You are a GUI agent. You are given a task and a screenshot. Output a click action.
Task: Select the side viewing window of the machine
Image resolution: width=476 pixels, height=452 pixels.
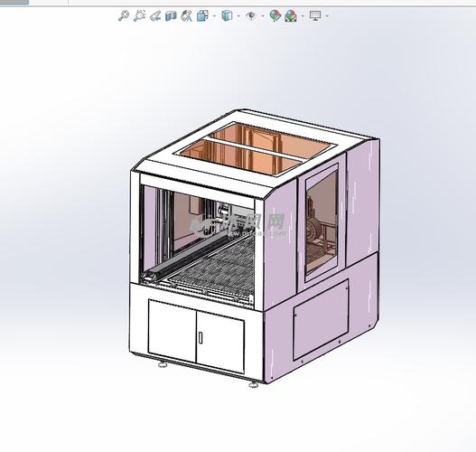coord(322,222)
